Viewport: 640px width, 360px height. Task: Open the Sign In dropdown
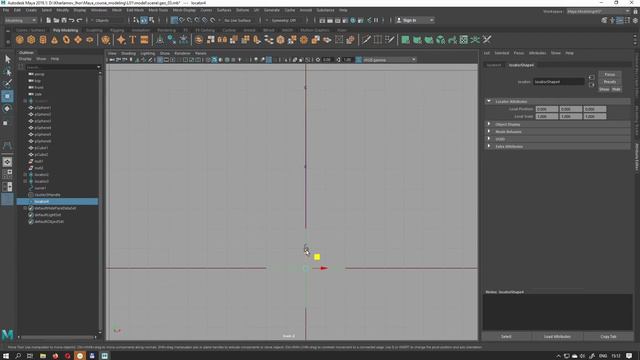(x=415, y=20)
